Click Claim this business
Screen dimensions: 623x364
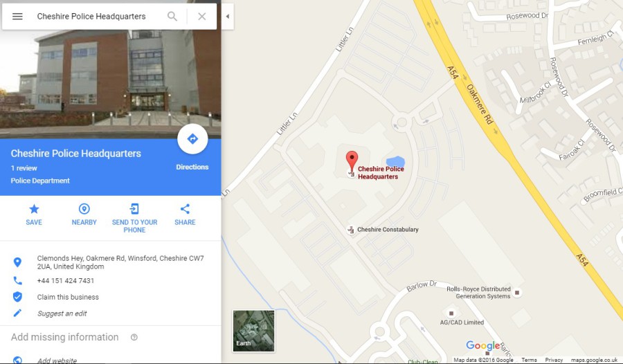tap(68, 298)
